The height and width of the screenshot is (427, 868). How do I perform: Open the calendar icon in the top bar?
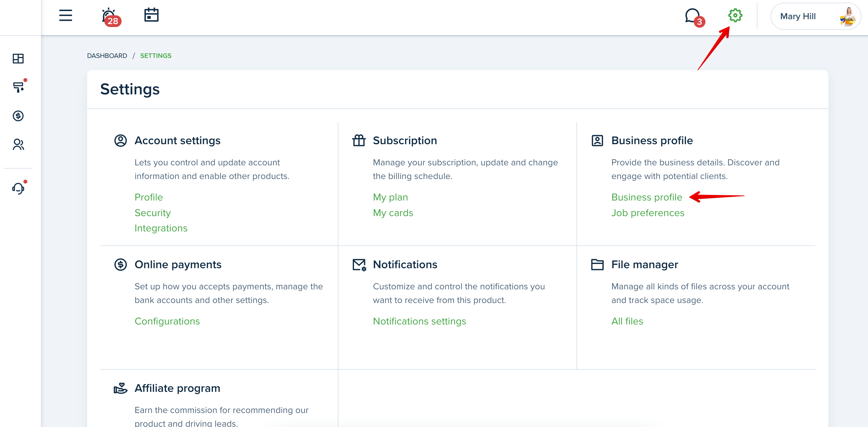coord(151,15)
